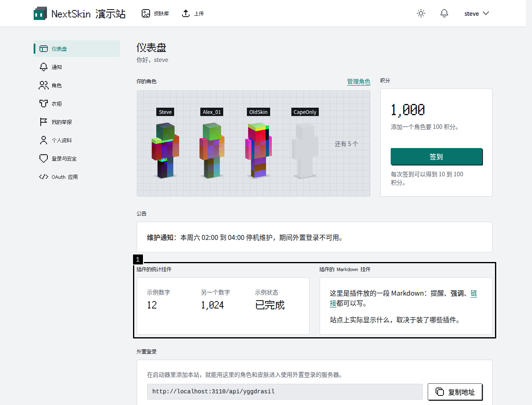Click the 签到 check-in button
Viewport: 532px width, 405px height.
click(x=436, y=157)
